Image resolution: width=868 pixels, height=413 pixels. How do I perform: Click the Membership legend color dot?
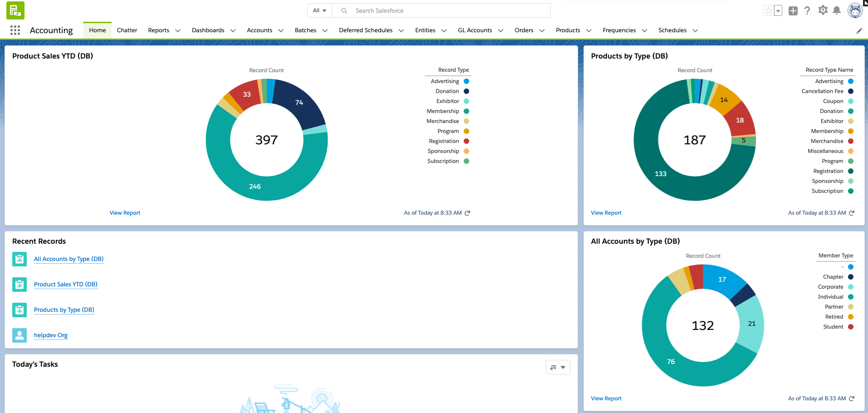click(466, 111)
